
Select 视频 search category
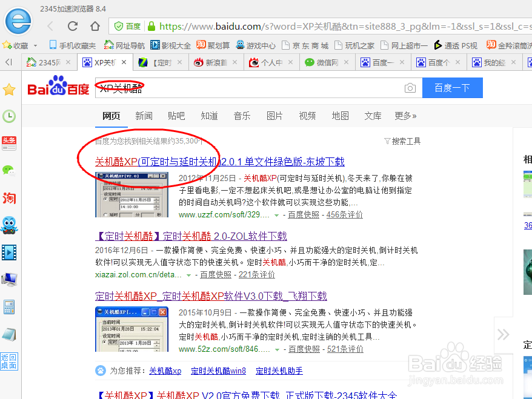307,116
